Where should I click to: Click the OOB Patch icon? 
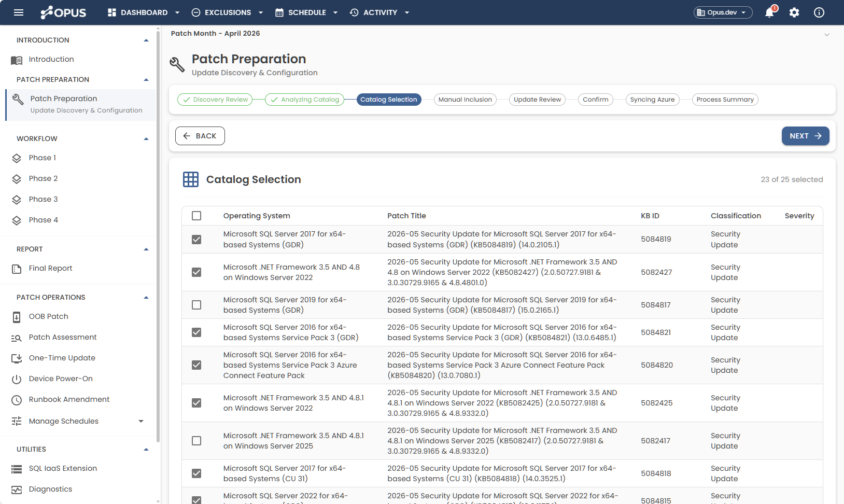click(17, 317)
